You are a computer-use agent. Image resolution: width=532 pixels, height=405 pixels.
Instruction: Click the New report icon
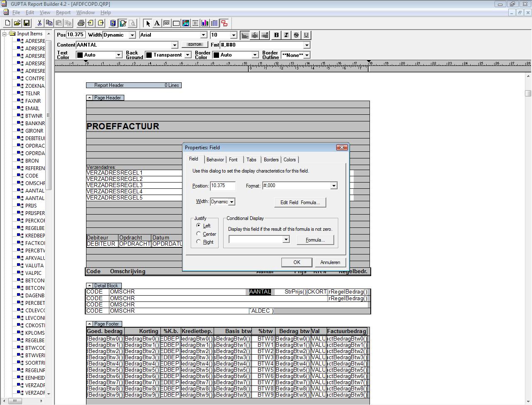(x=7, y=23)
